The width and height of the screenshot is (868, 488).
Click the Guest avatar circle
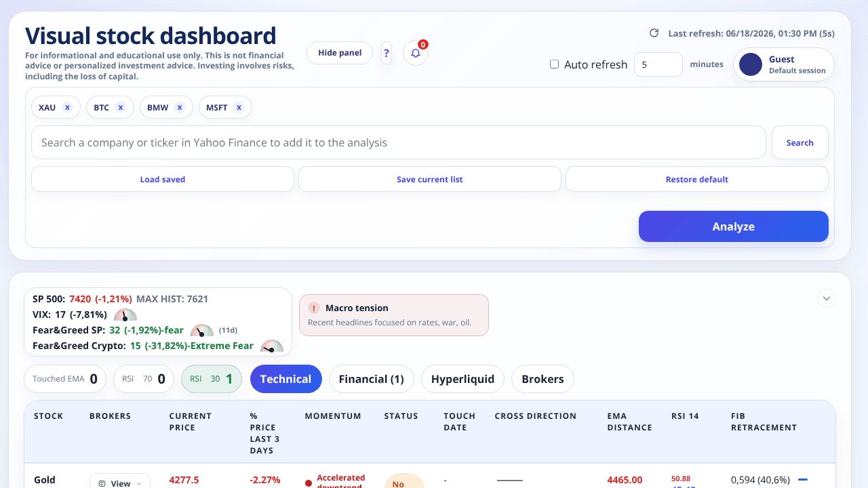point(751,64)
